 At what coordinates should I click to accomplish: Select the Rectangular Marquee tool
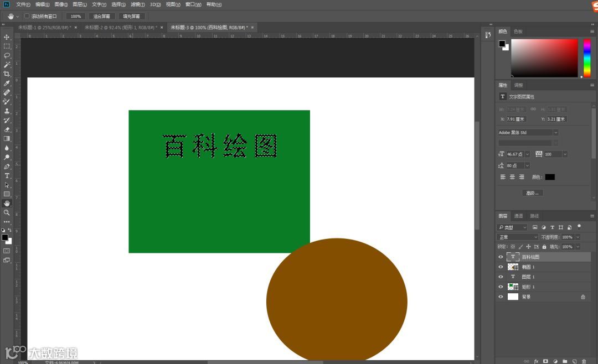click(7, 46)
